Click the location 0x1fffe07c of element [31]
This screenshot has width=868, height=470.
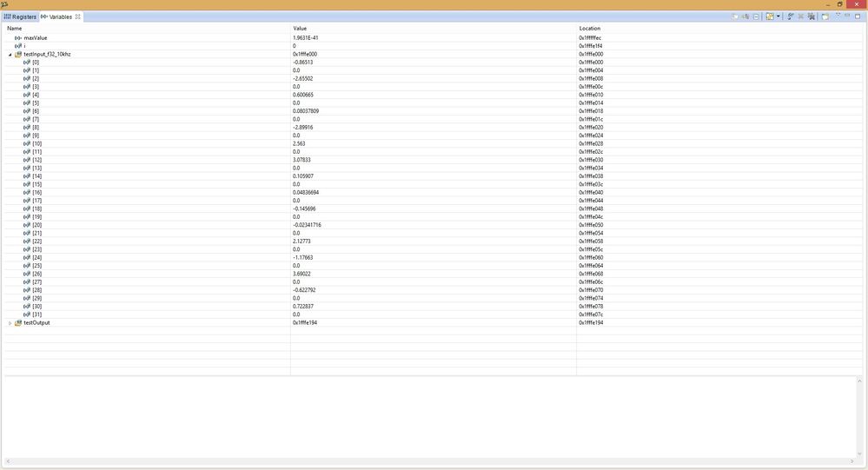(591, 314)
